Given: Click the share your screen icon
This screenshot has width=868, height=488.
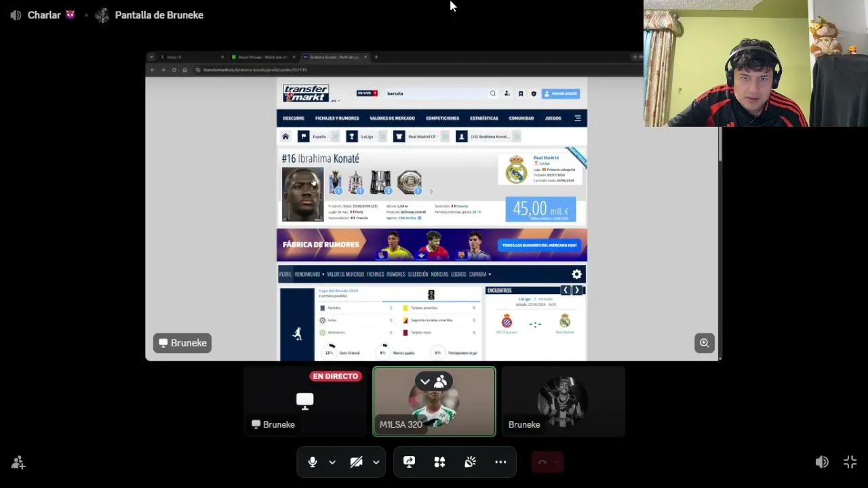Looking at the screenshot, I should pyautogui.click(x=409, y=462).
